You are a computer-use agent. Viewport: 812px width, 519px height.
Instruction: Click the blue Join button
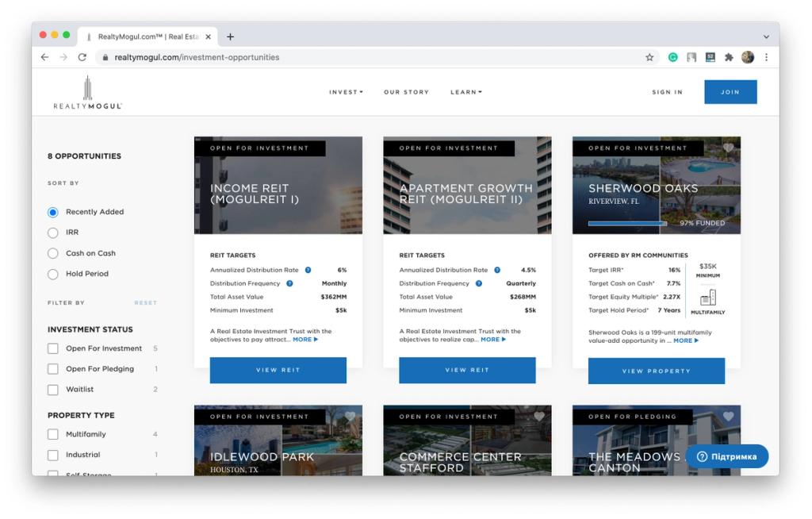730,92
